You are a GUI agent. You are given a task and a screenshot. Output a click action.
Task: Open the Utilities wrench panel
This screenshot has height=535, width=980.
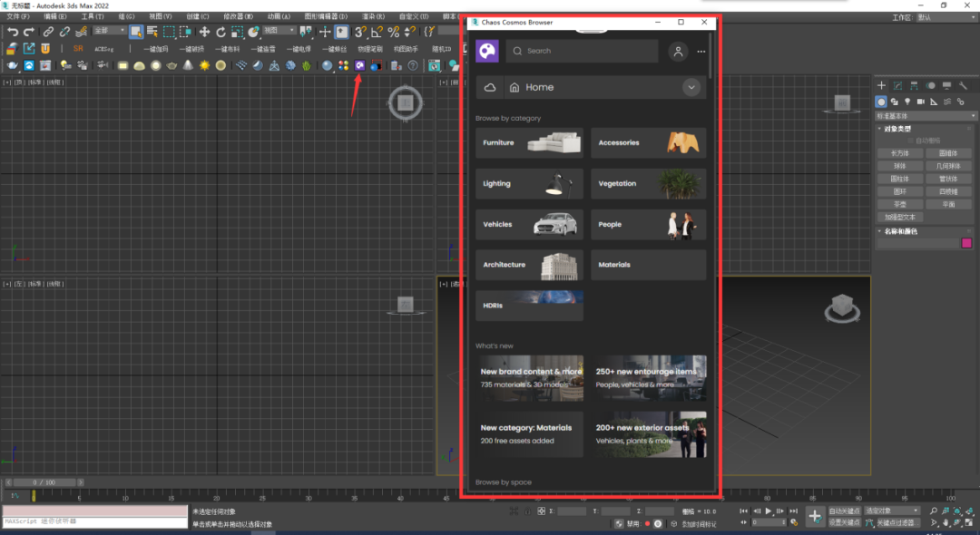(961, 86)
